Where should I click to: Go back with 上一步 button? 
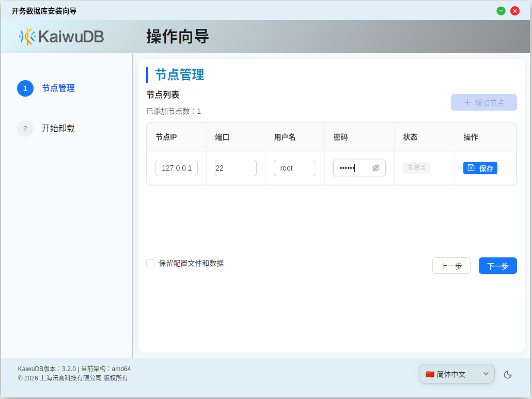pos(451,266)
